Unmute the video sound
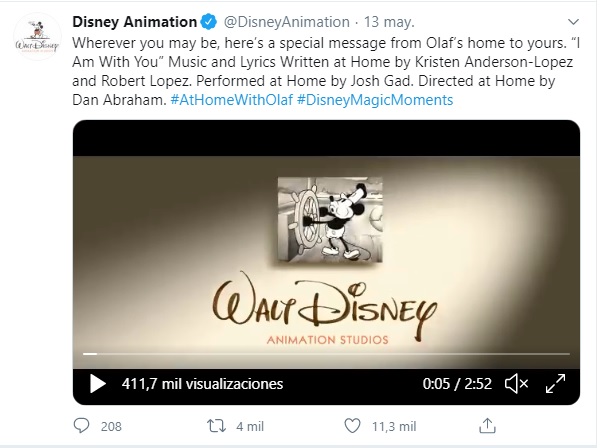This screenshot has width=600, height=448. point(516,383)
